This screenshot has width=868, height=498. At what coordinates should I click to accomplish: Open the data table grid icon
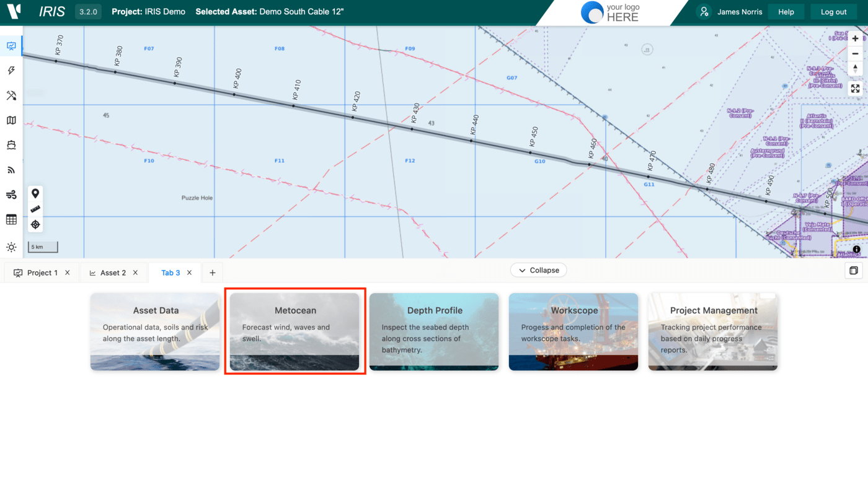pyautogui.click(x=11, y=219)
